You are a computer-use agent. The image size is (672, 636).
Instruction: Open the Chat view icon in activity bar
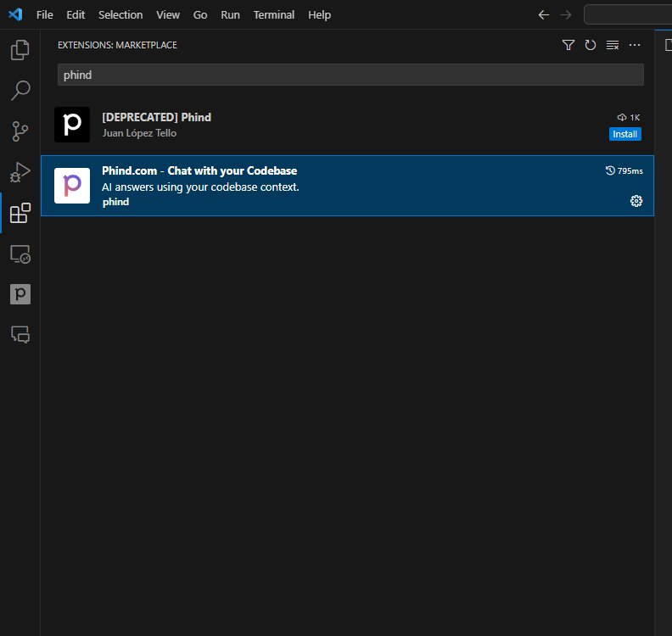(x=20, y=334)
